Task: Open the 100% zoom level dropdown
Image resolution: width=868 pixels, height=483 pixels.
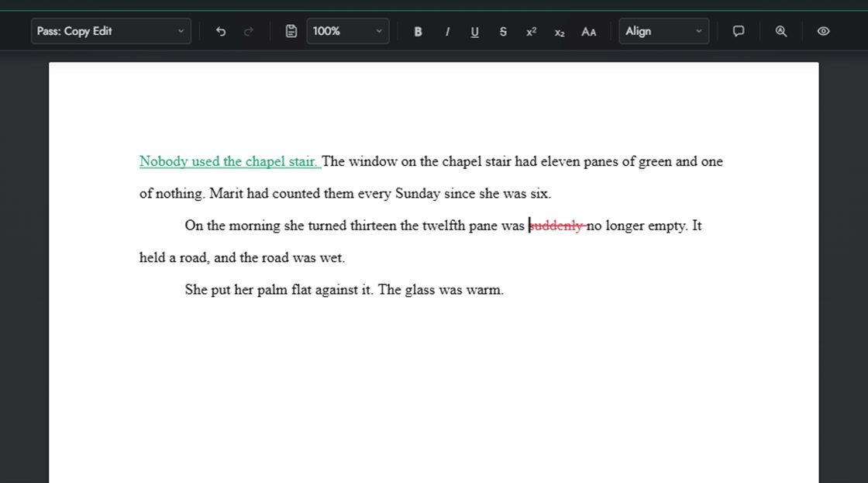Action: click(x=348, y=31)
